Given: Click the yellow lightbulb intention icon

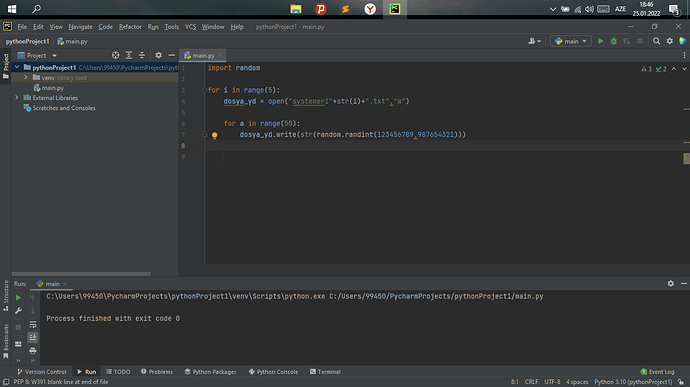Looking at the screenshot, I should [x=214, y=136].
